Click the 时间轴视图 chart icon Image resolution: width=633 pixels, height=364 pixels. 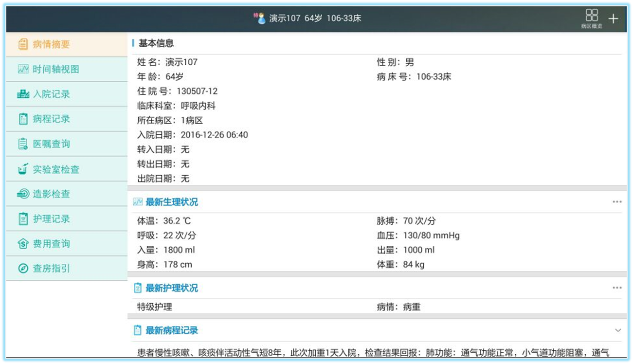(23, 69)
